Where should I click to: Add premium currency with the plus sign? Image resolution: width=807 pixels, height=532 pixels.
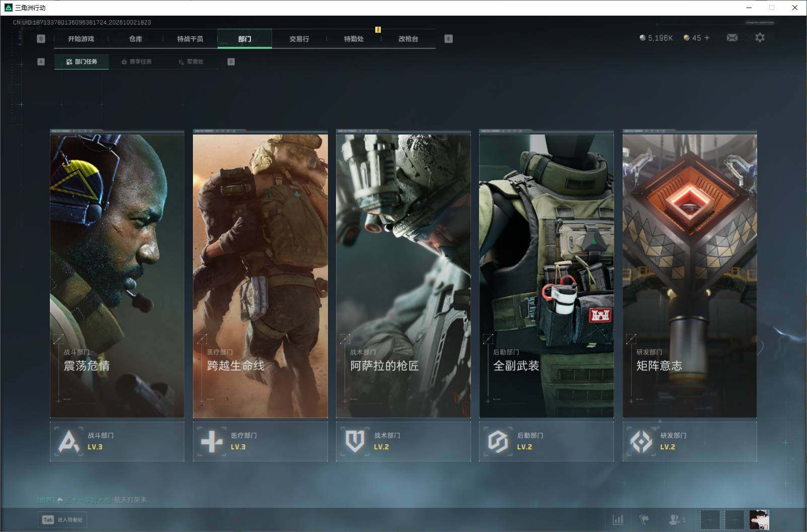(707, 38)
